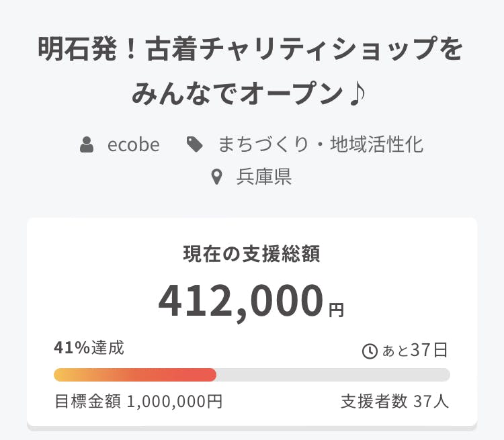Click the user profile icon beside ecobe
This screenshot has width=504, height=440.
(87, 144)
